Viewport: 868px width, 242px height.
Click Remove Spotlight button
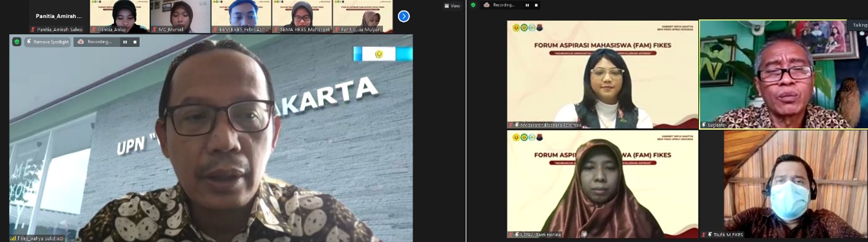pyautogui.click(x=47, y=42)
